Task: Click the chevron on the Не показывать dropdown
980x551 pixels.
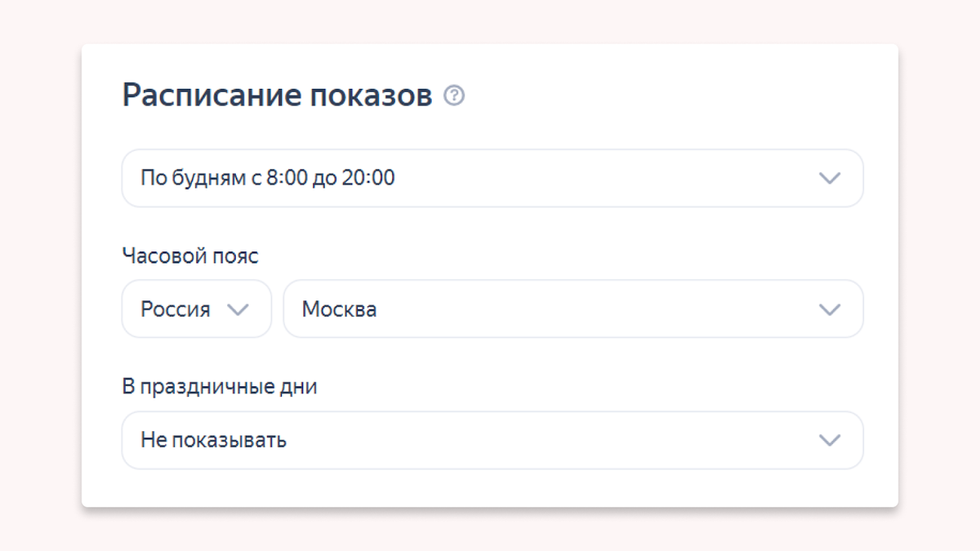Action: [831, 440]
